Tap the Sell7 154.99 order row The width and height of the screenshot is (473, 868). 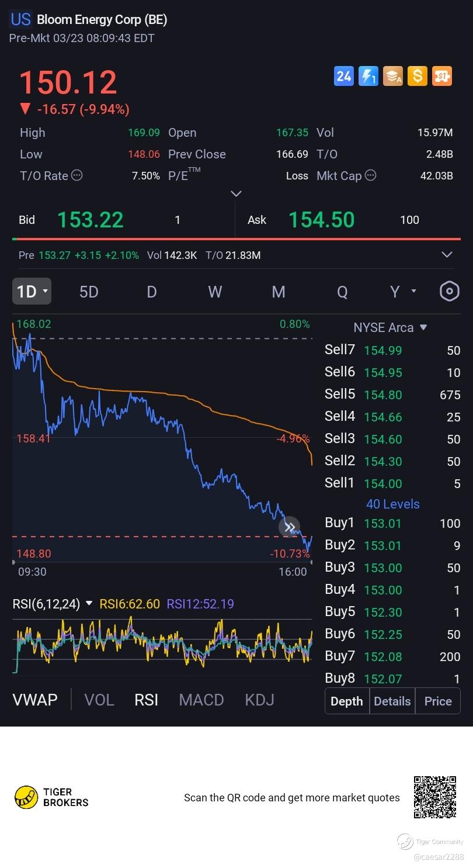(x=392, y=350)
